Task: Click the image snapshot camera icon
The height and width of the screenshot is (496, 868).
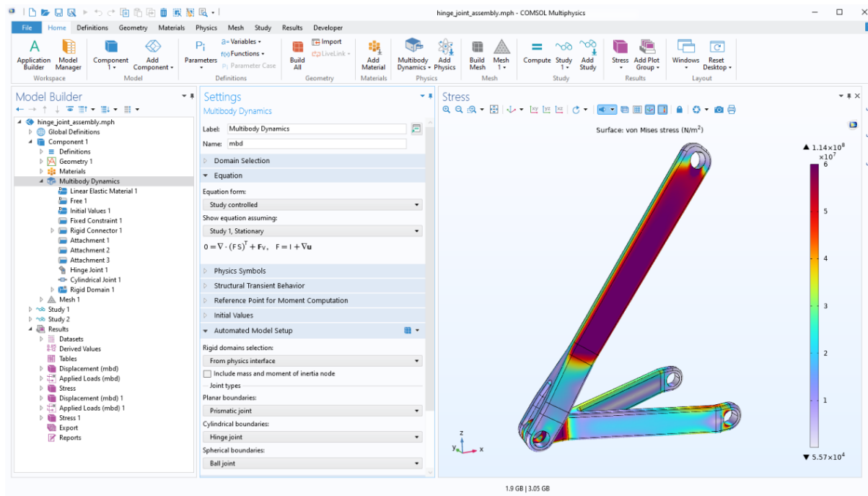Action: (719, 110)
